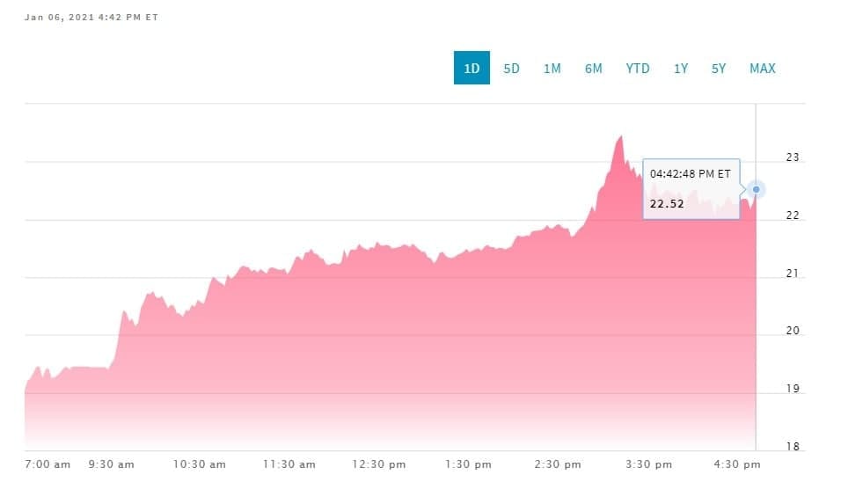Open the 6M chart view
This screenshot has width=841, height=504.
click(x=593, y=68)
